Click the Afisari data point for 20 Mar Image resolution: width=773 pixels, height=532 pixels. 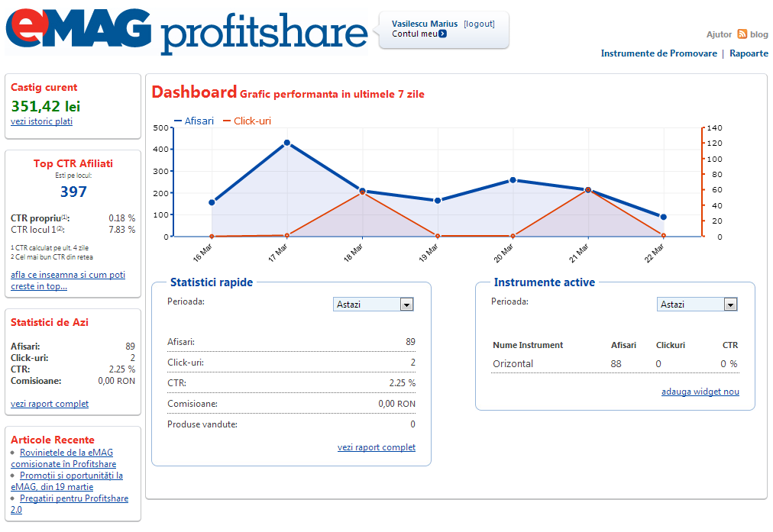point(513,180)
